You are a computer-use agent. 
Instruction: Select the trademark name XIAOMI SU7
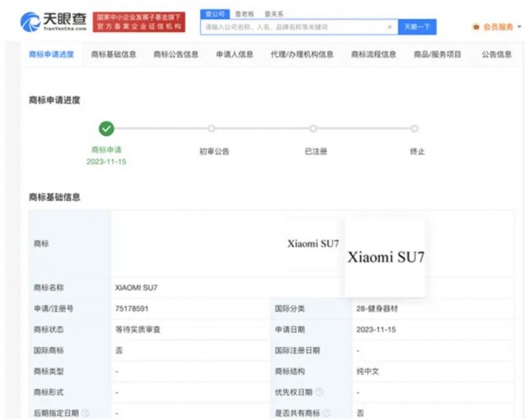click(x=136, y=288)
